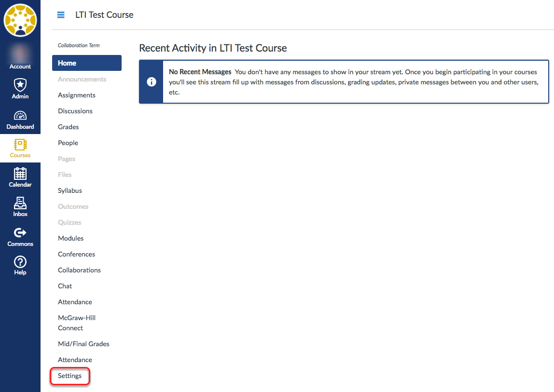Open the Syllabus page

[70, 190]
